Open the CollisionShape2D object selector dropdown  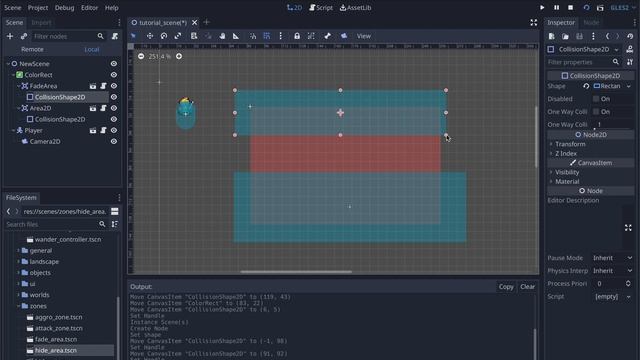click(616, 49)
